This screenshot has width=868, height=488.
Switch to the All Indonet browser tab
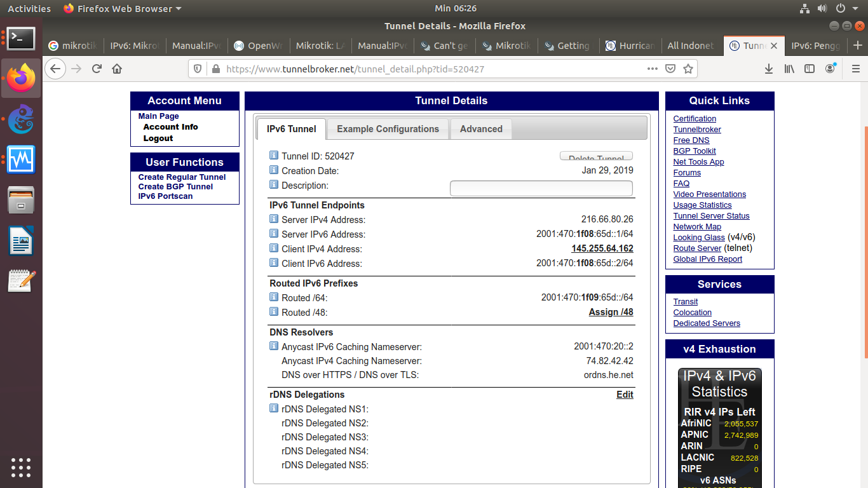[690, 45]
